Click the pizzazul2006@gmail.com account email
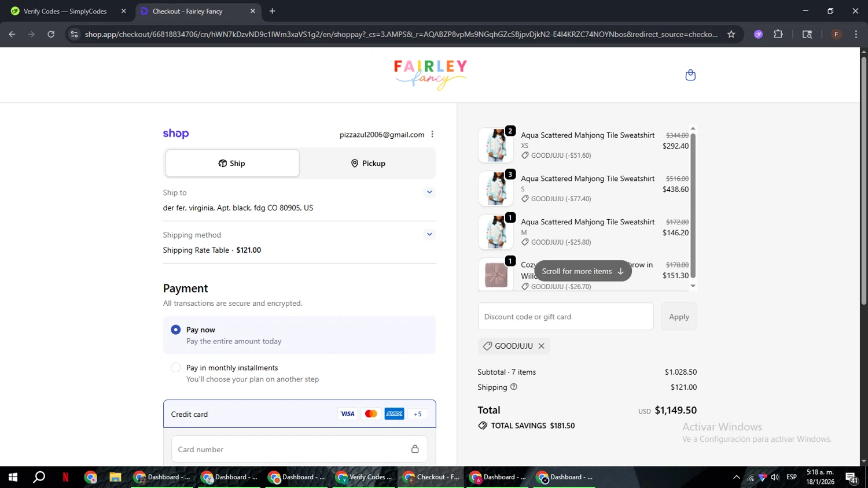The image size is (868, 488). (382, 135)
